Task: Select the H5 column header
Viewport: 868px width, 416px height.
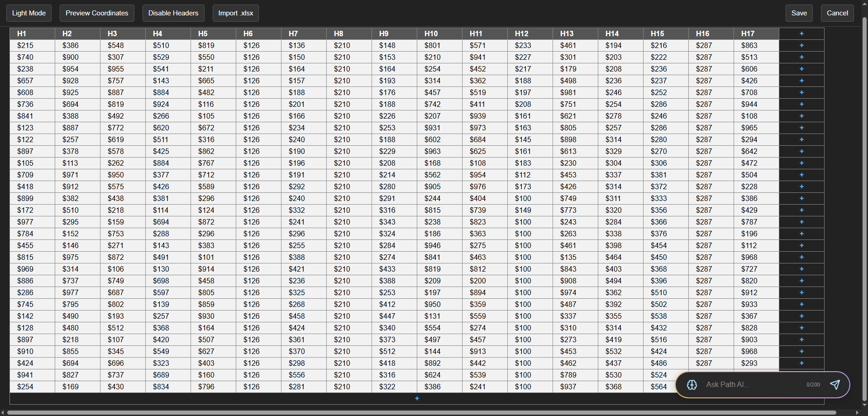Action: tap(214, 33)
